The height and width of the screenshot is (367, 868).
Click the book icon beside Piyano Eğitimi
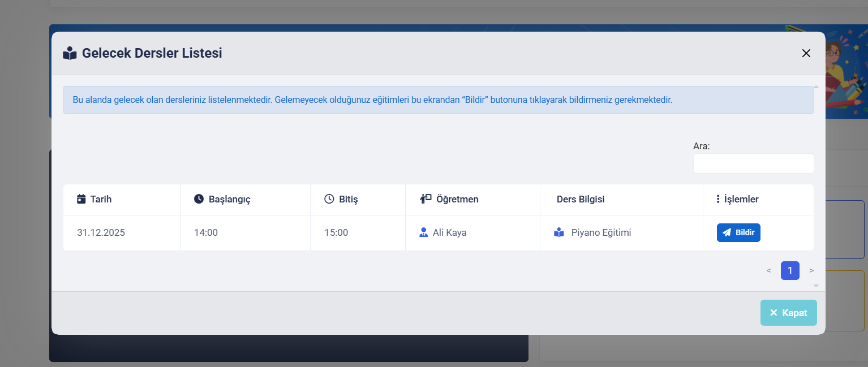pos(559,232)
